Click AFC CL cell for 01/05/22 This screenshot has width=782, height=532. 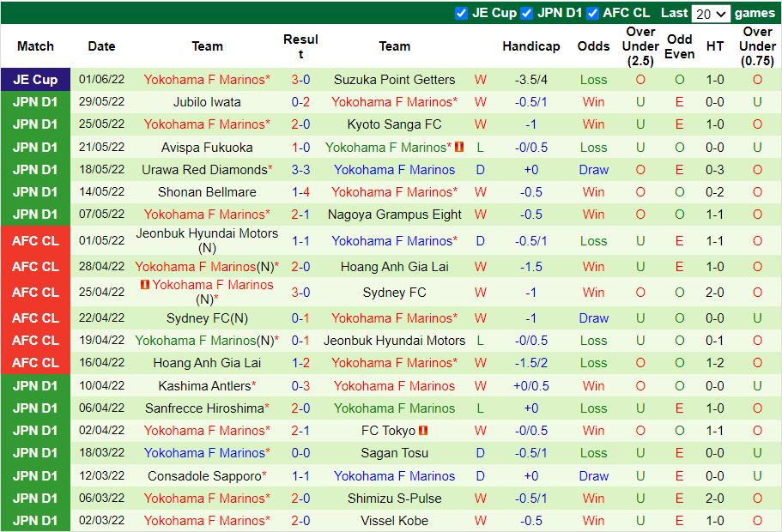[35, 240]
